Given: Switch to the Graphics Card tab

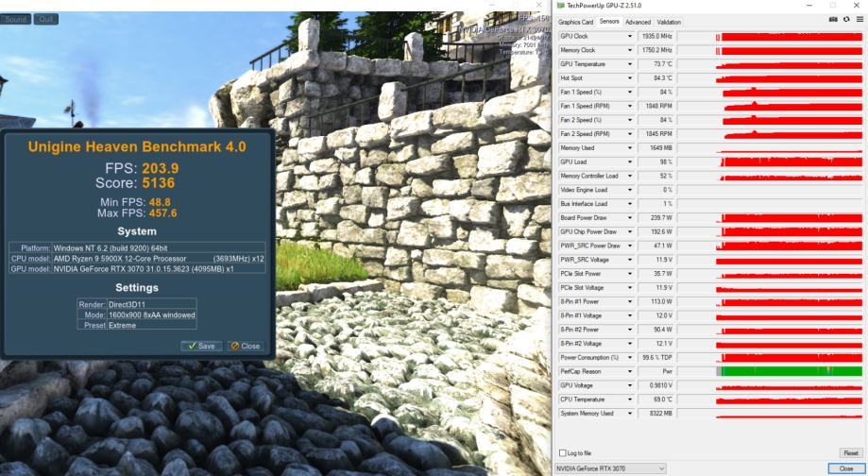Looking at the screenshot, I should (576, 22).
